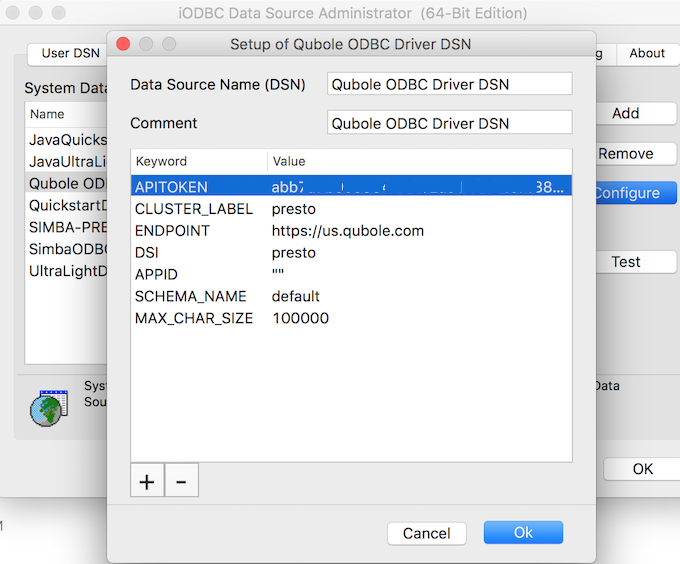This screenshot has height=564, width=680.
Task: Select the DSI keyword row
Action: coord(351,252)
